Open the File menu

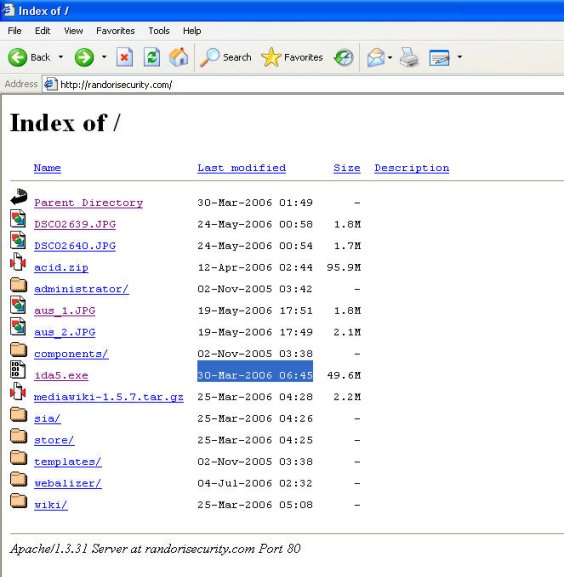point(14,31)
